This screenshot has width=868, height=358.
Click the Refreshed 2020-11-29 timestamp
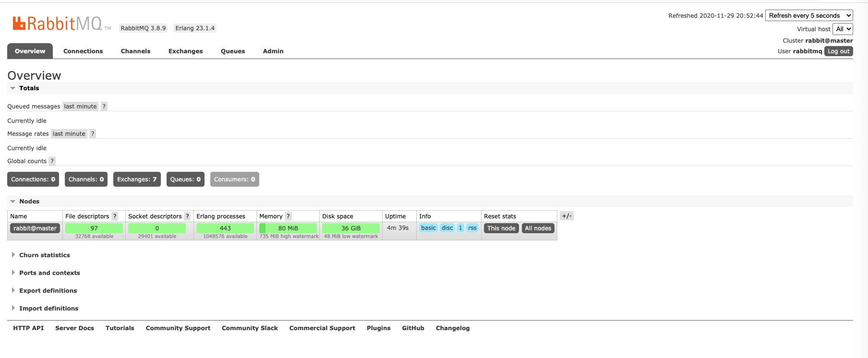click(x=715, y=16)
